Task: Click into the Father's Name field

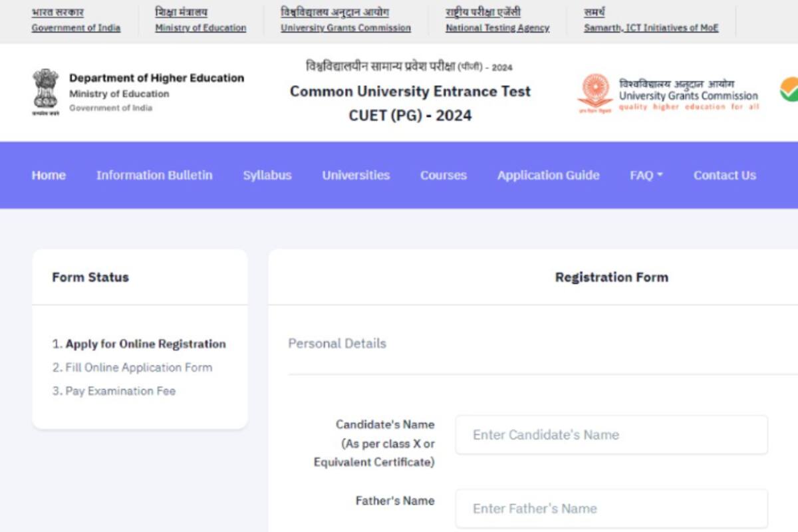Action: tap(611, 509)
